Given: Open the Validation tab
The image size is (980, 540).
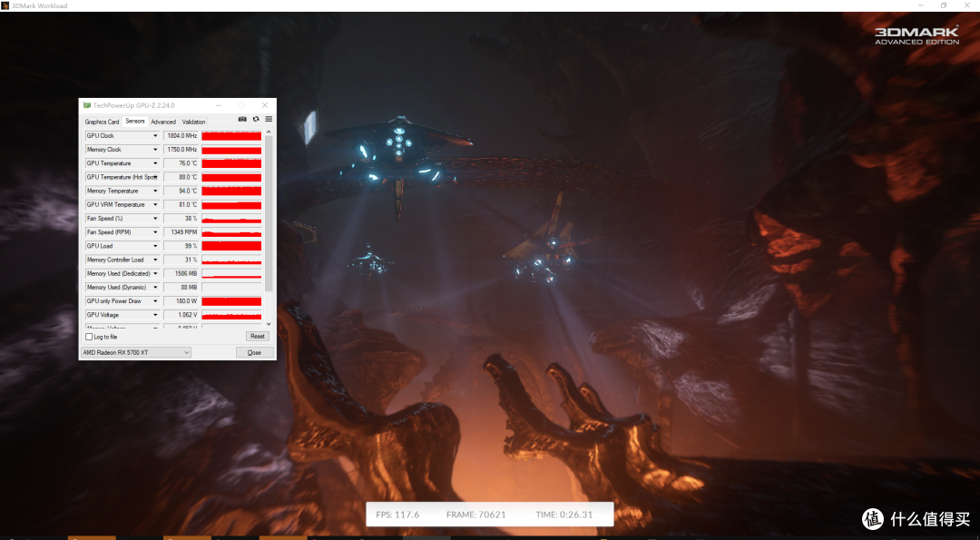Looking at the screenshot, I should coord(194,122).
